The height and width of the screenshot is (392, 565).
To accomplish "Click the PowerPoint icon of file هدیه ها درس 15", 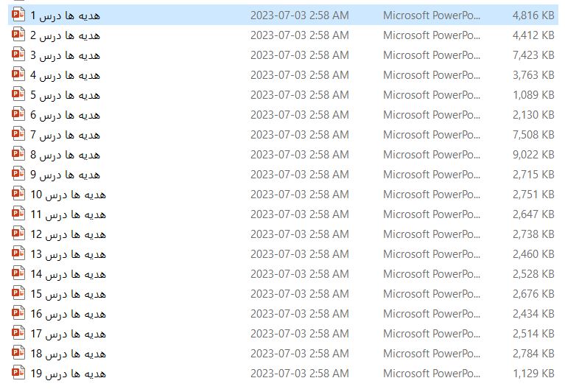I will [x=18, y=293].
